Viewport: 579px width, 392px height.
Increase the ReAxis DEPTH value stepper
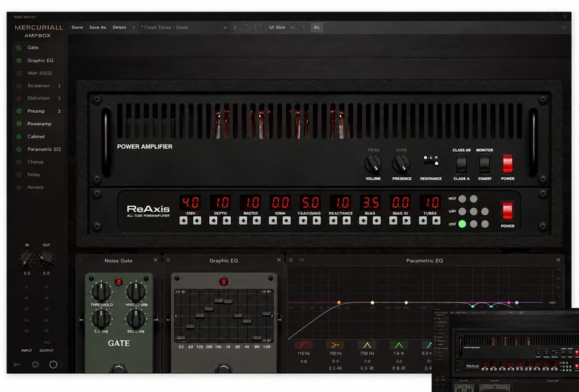point(227,221)
